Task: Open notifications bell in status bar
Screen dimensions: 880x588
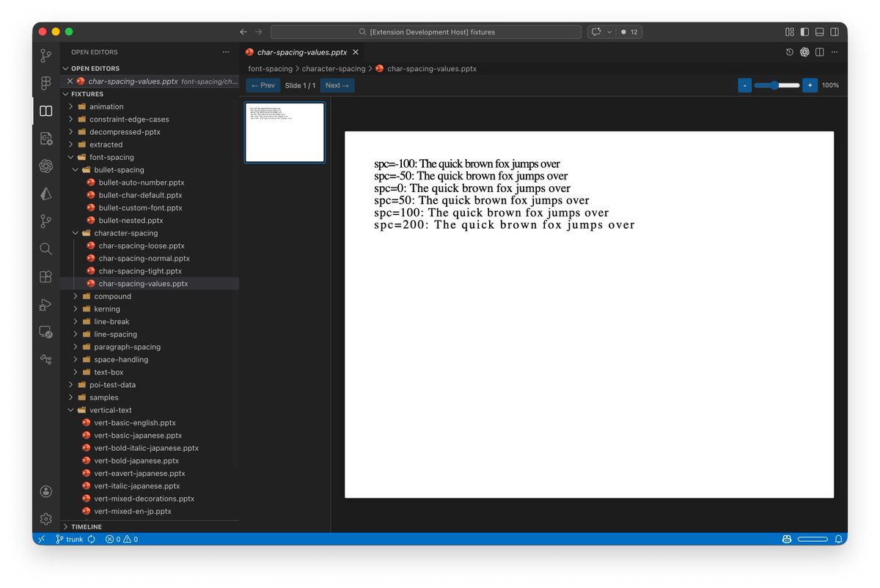Action: pos(838,539)
